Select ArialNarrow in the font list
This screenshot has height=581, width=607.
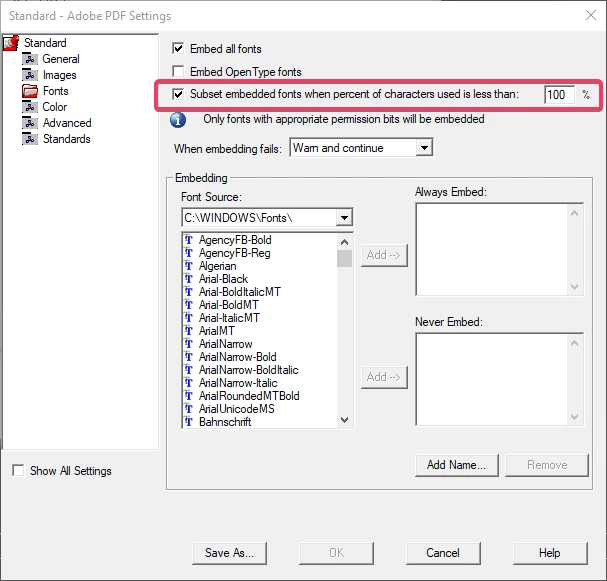pos(225,344)
